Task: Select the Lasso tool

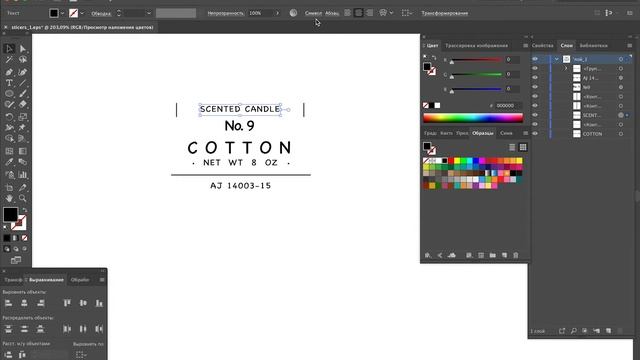Action: coord(23,60)
